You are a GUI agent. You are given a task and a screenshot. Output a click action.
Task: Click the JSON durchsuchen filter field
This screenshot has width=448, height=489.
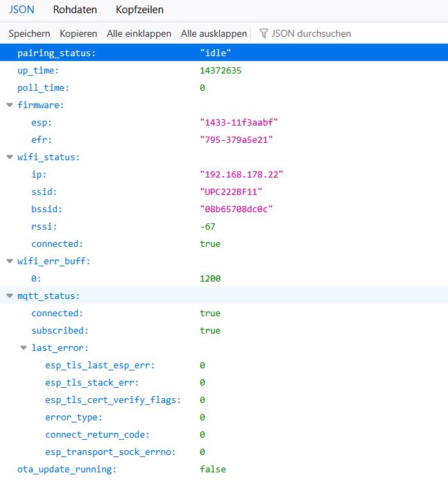pos(311,33)
